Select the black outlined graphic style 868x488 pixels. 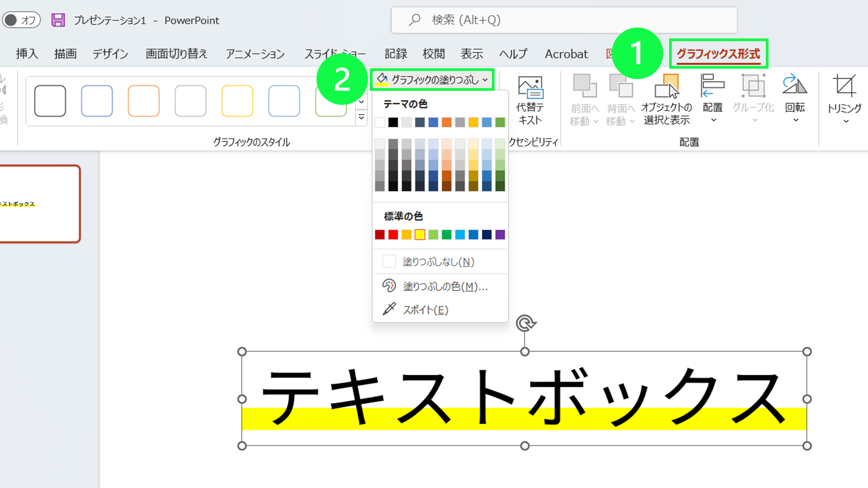(x=50, y=100)
